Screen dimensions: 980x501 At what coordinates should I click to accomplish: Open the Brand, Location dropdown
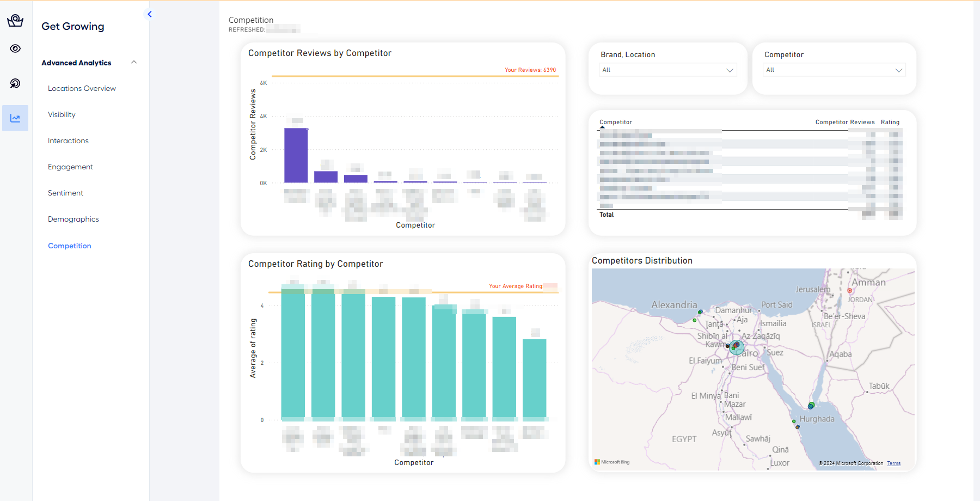pos(667,70)
